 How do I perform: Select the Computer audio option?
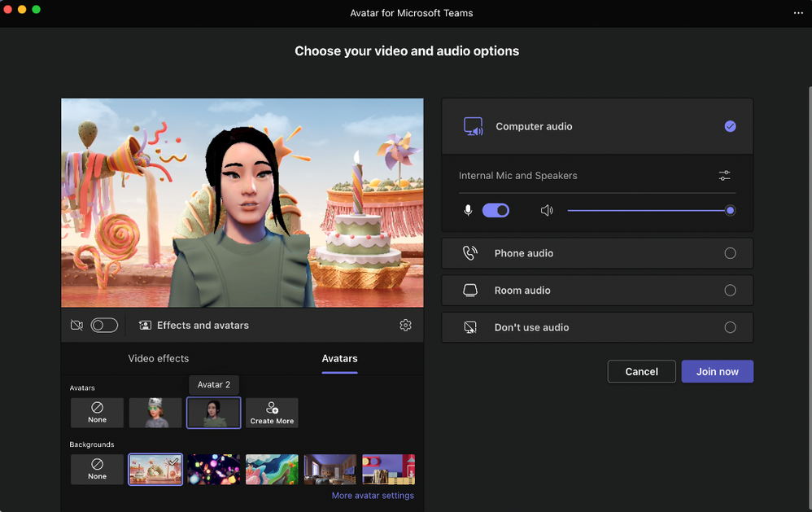597,126
